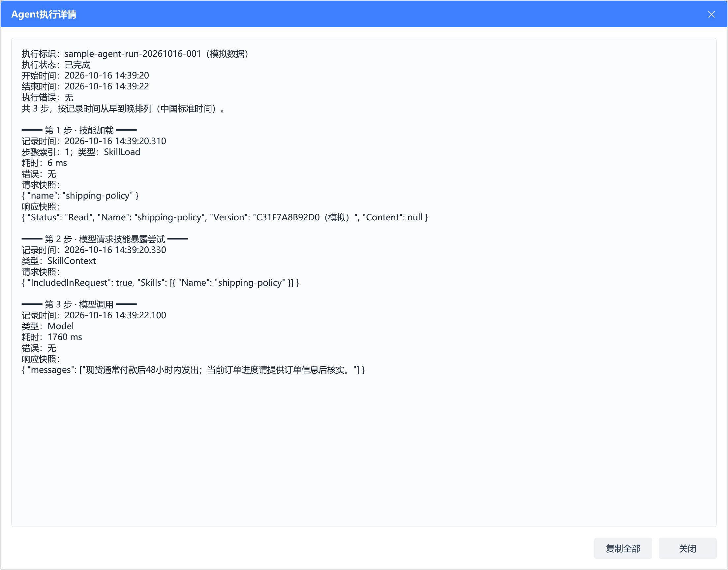Click the 耗时：1760 ms line

[52, 337]
